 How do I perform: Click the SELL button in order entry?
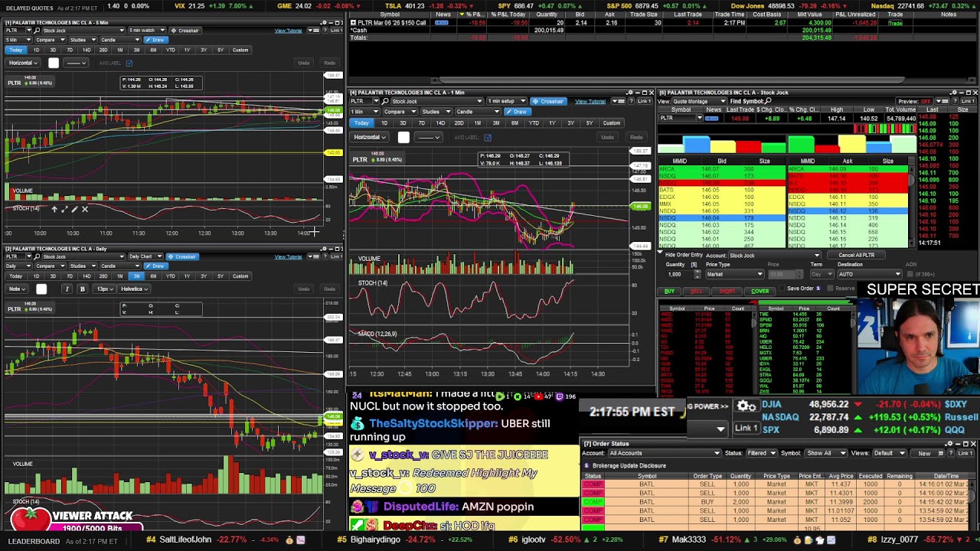(696, 291)
